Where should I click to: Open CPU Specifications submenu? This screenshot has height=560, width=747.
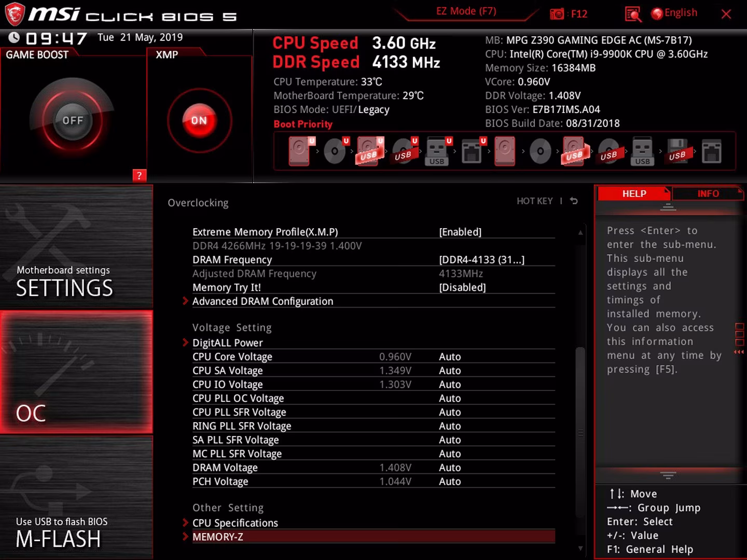[235, 523]
